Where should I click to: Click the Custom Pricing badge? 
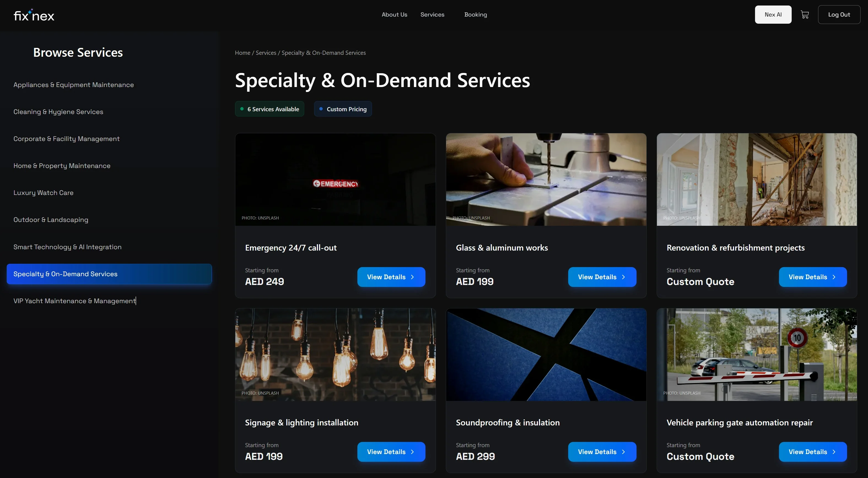click(343, 109)
